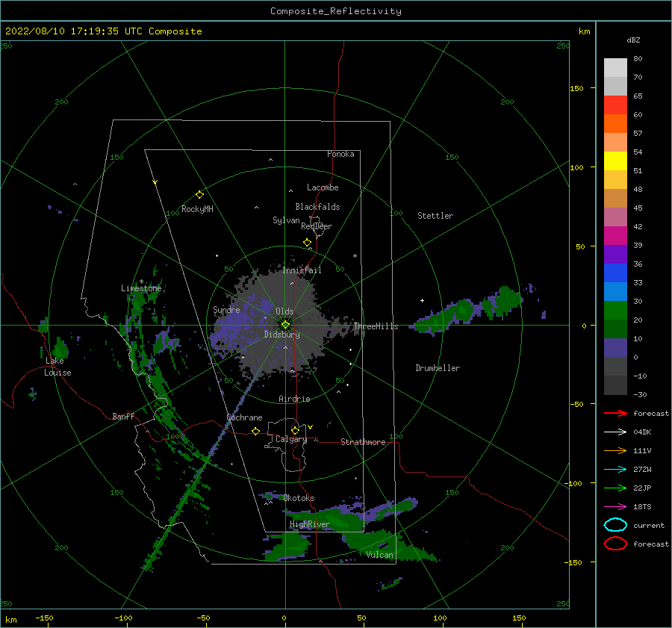This screenshot has width=672, height=628.
Task: Click the Limestone label
Action: pos(141,288)
